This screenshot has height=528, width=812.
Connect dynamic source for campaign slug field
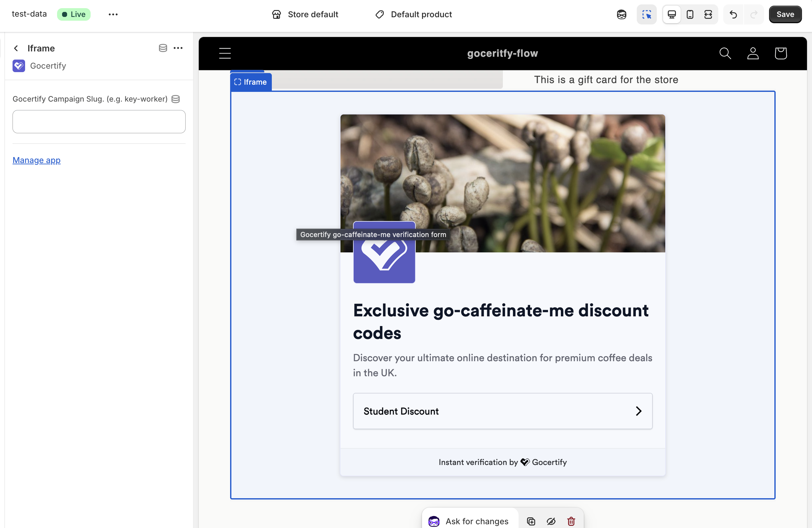pyautogui.click(x=175, y=99)
